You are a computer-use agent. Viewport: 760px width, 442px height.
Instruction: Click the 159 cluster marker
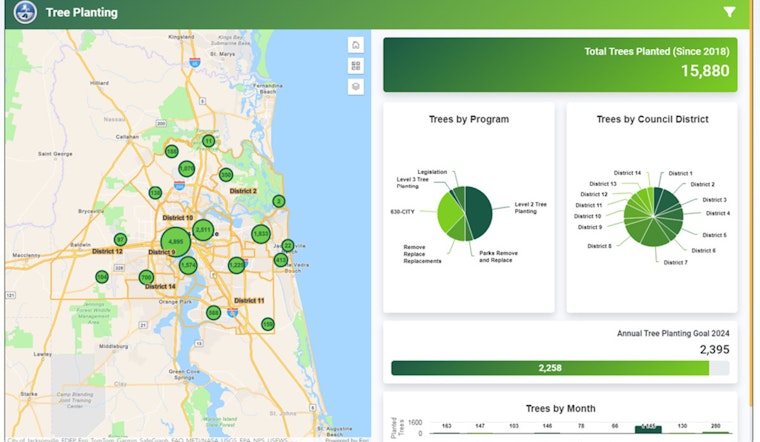click(268, 324)
